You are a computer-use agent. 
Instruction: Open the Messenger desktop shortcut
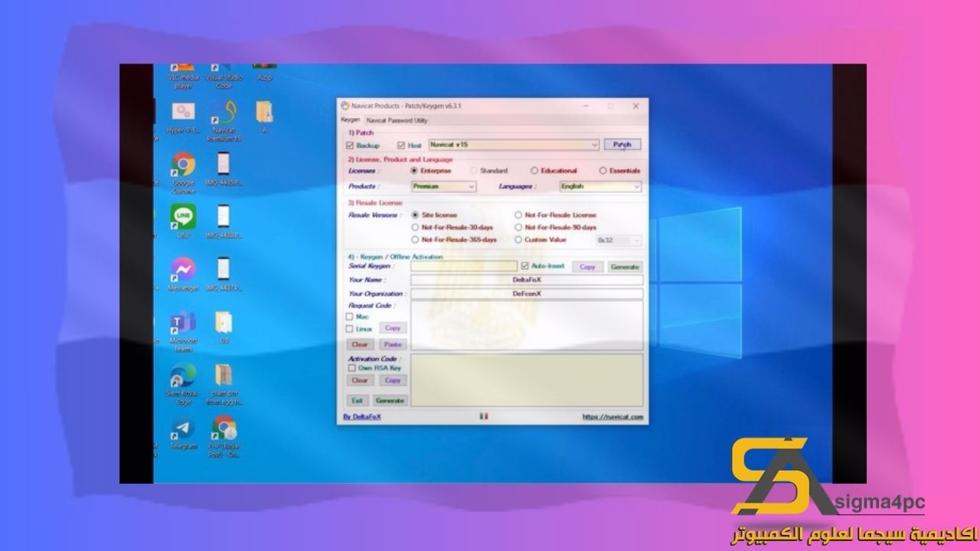tap(183, 274)
